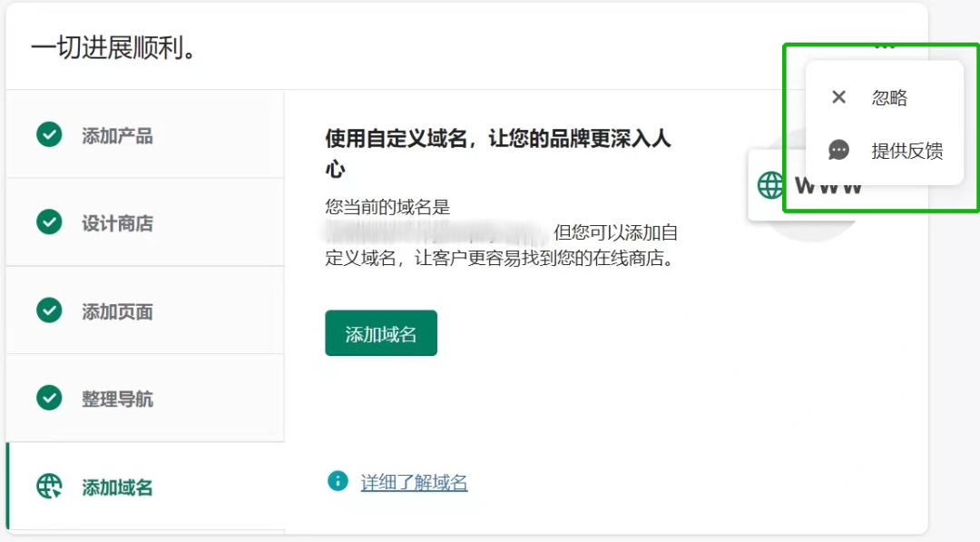Click the checkmark icon beside 整理导航
The width and height of the screenshot is (980, 542).
pyautogui.click(x=49, y=398)
